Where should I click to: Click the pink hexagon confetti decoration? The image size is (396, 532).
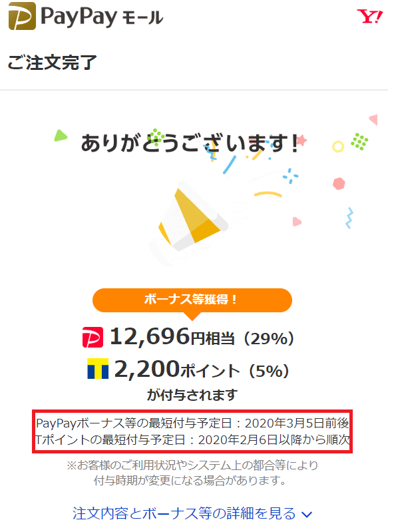coord(339,184)
